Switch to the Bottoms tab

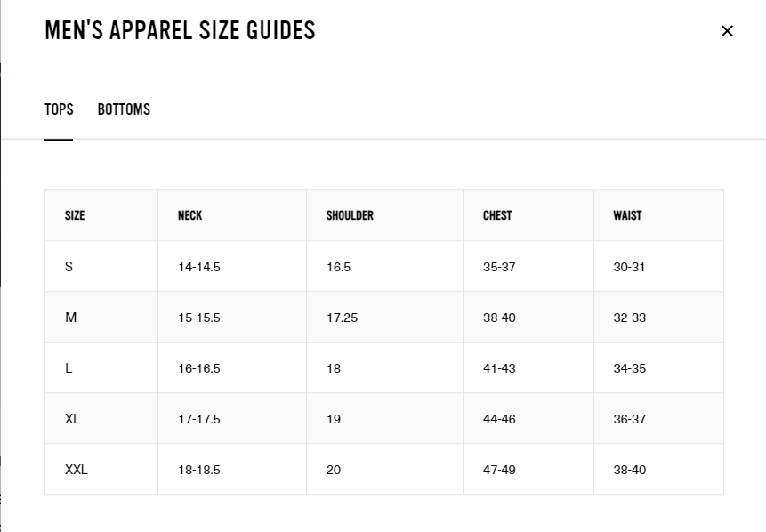tap(124, 109)
